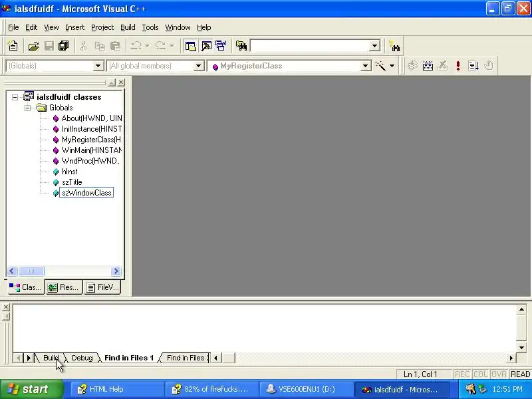Click the output pane scroll down arrow
The height and width of the screenshot is (399, 532).
click(x=522, y=347)
